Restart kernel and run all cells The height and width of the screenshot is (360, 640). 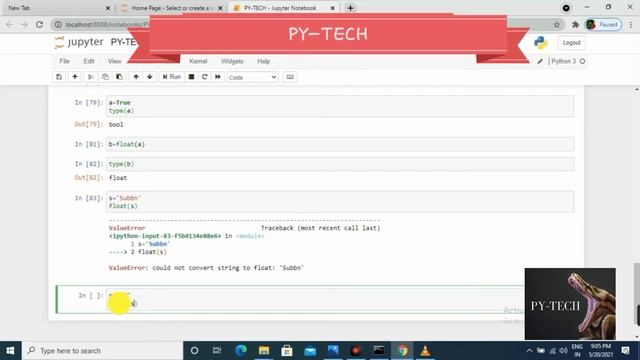click(218, 77)
